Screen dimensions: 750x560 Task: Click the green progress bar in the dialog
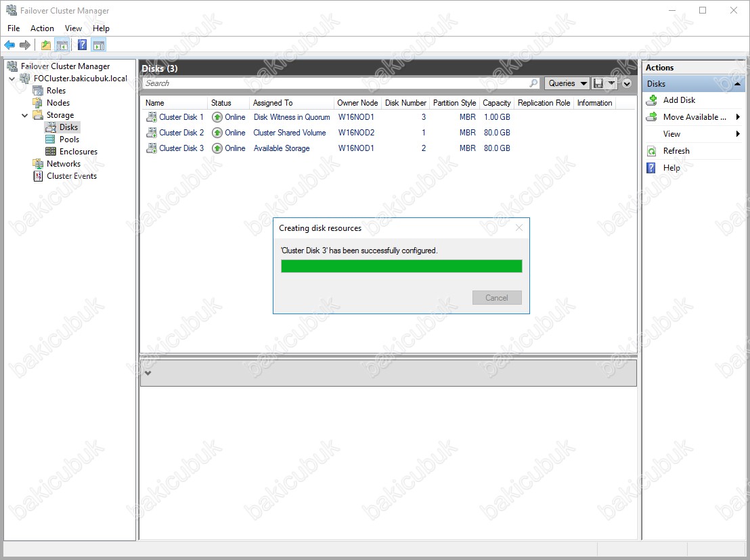pos(401,266)
